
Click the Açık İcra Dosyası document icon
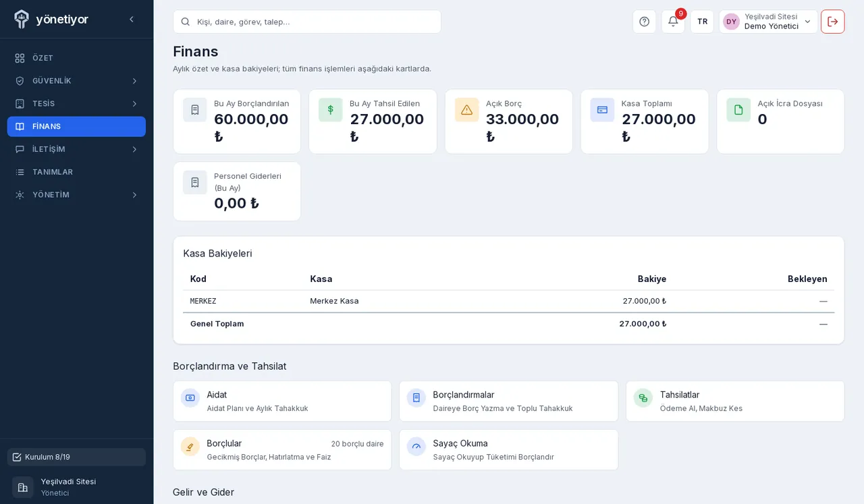(738, 110)
